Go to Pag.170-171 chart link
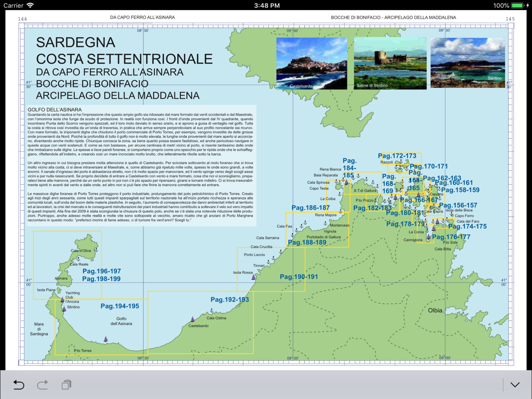 point(429,167)
